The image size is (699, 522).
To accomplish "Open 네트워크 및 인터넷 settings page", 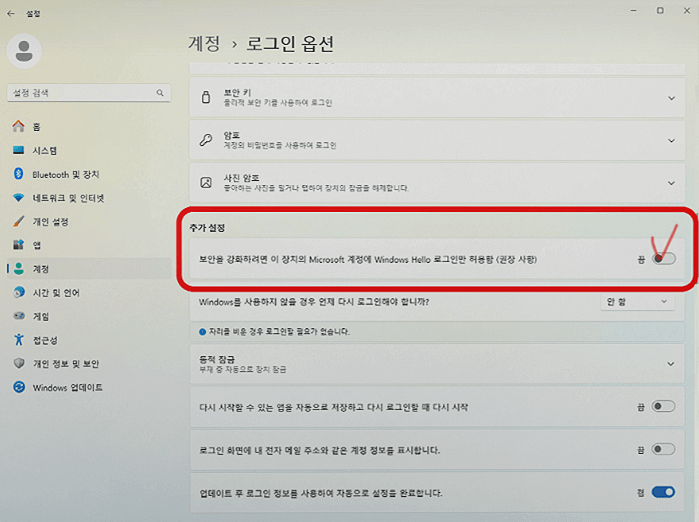I will pyautogui.click(x=89, y=198).
